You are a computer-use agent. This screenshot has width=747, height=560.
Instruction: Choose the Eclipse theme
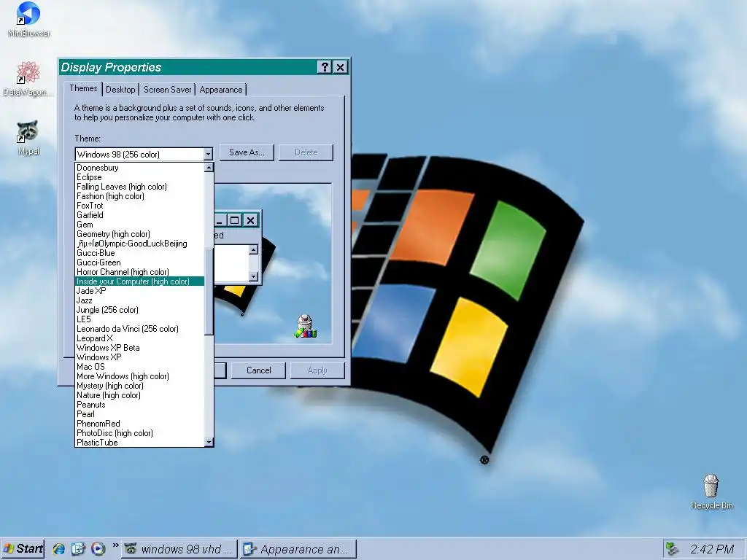(140, 177)
